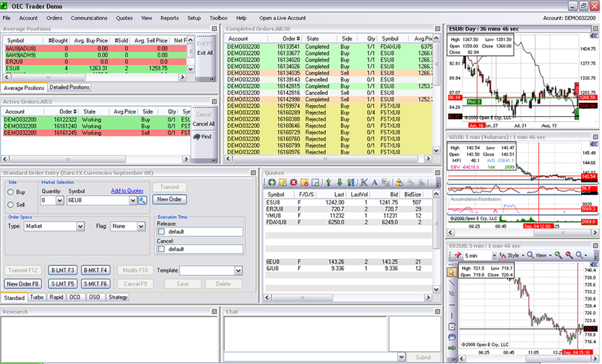
Task: Click the pin icon on ER2U8 chart
Action: click(458, 255)
